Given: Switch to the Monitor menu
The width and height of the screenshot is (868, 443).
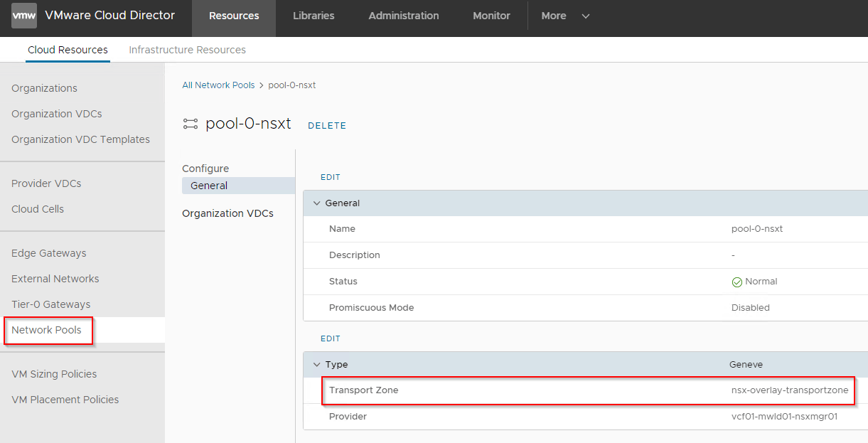Looking at the screenshot, I should point(492,16).
